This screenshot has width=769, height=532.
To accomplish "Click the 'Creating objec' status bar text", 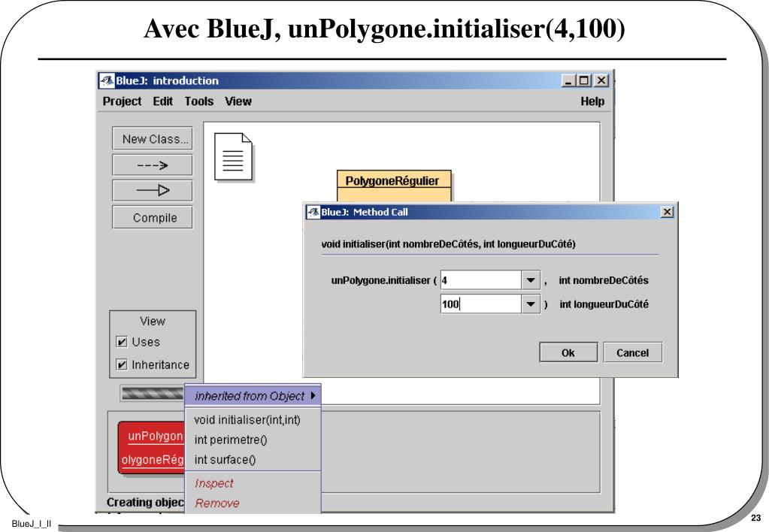I will click(145, 502).
